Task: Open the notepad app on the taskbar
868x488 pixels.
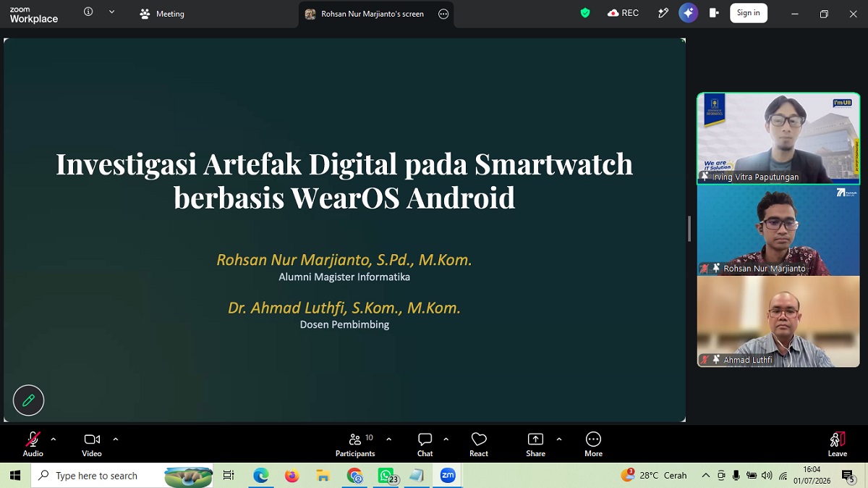Action: pyautogui.click(x=417, y=476)
